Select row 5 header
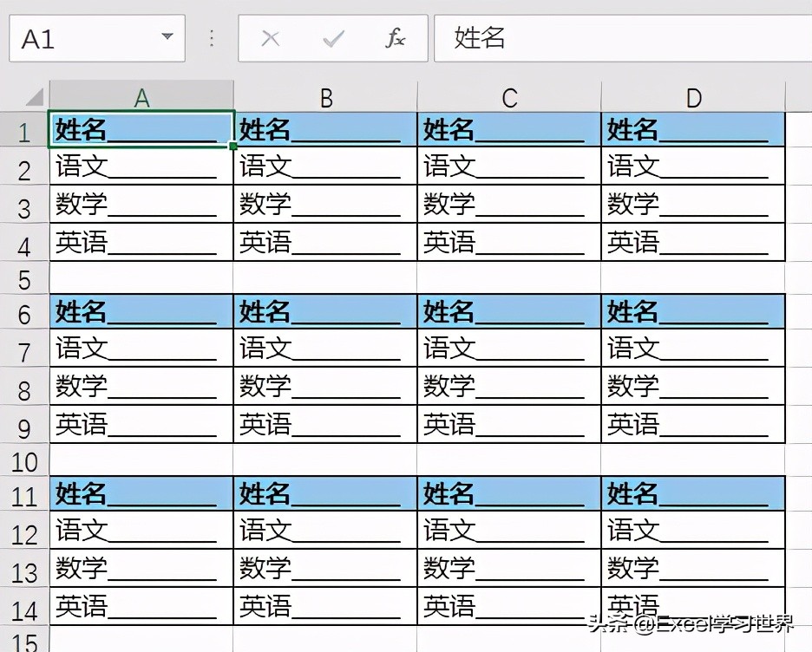This screenshot has height=652, width=812. coord(24,277)
